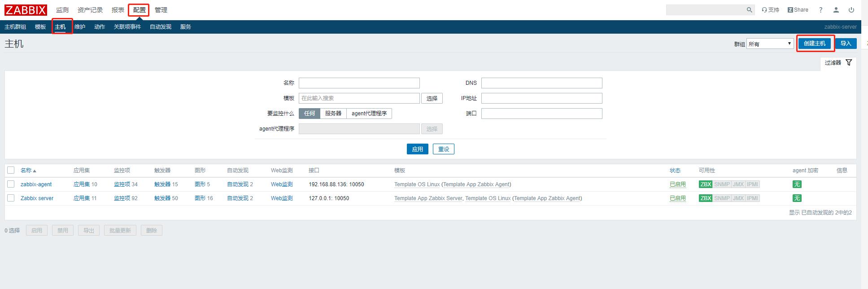868x289 pixels.
Task: Click the logout power icon
Action: tap(851, 10)
